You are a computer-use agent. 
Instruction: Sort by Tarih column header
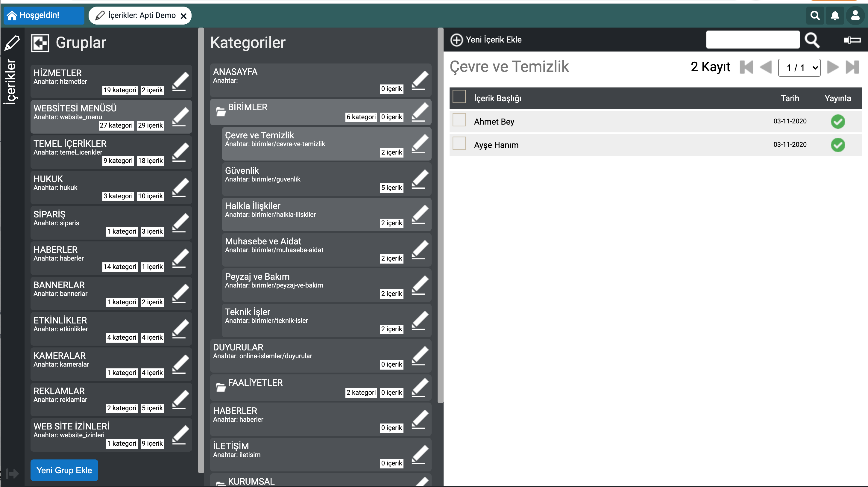tap(790, 98)
